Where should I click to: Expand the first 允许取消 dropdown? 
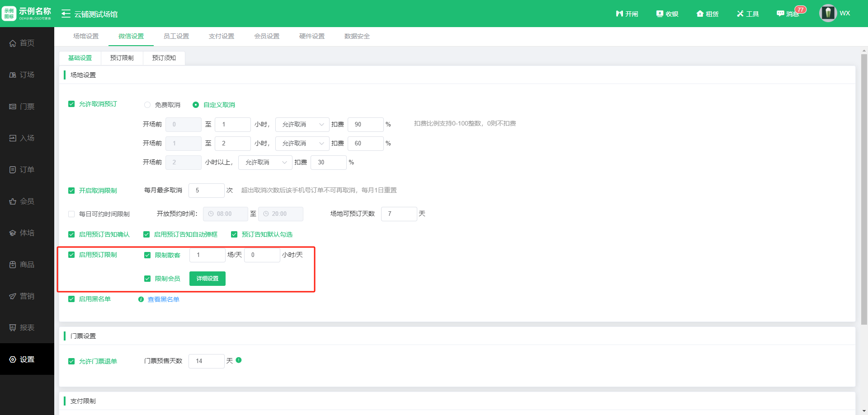(302, 125)
